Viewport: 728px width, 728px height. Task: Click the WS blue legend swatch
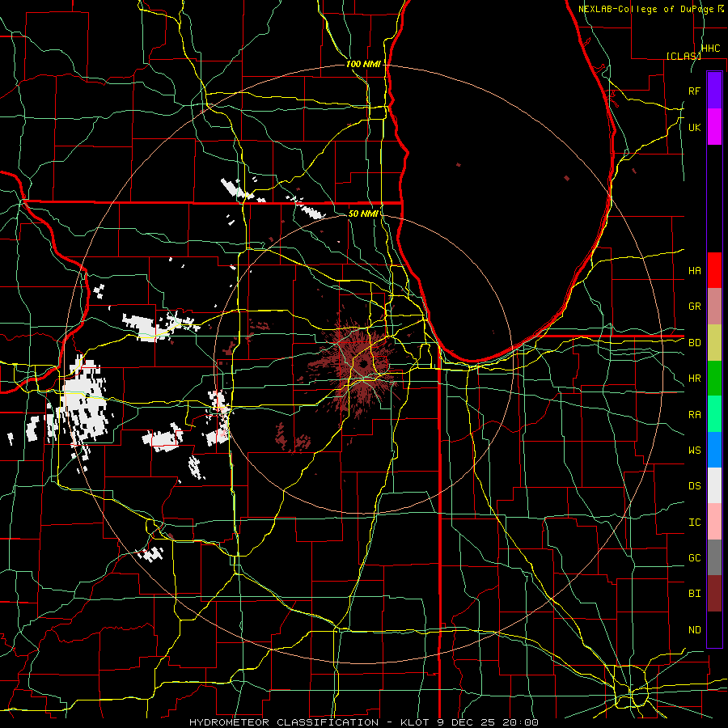714,450
